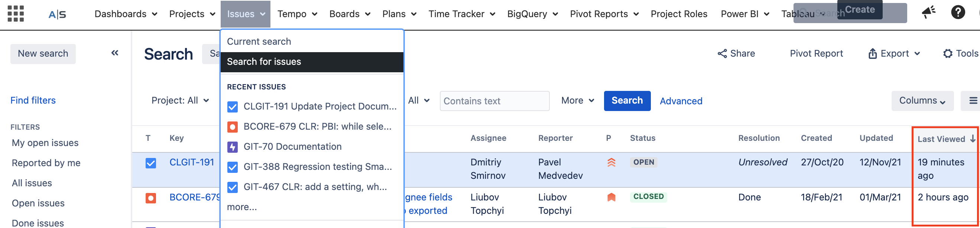Click the bug issue type icon for BCORE-679

[151, 197]
